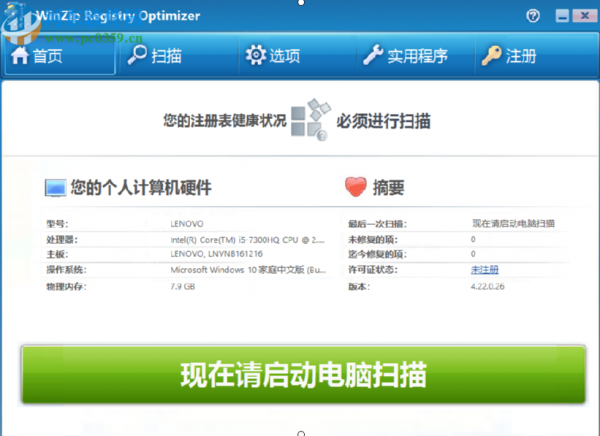Click the house icon on 首页
Screen dimensions: 600x436
20,56
